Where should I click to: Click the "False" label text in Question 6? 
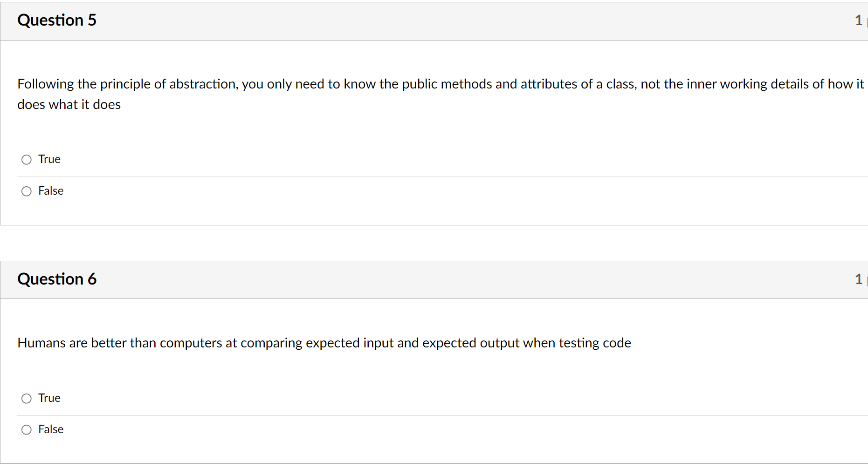tap(51, 429)
